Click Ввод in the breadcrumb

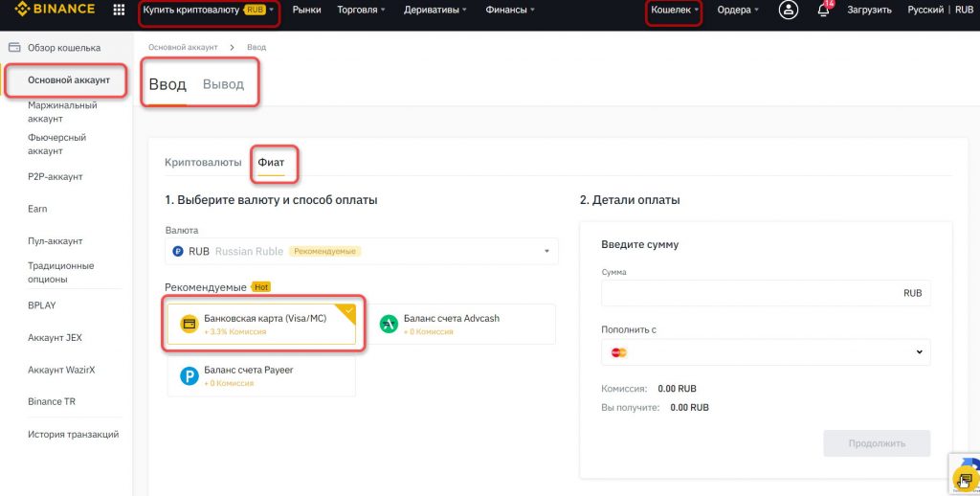pyautogui.click(x=256, y=48)
